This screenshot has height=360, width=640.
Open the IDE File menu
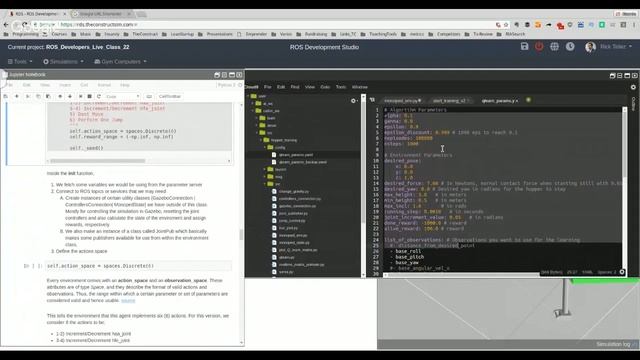click(267, 87)
